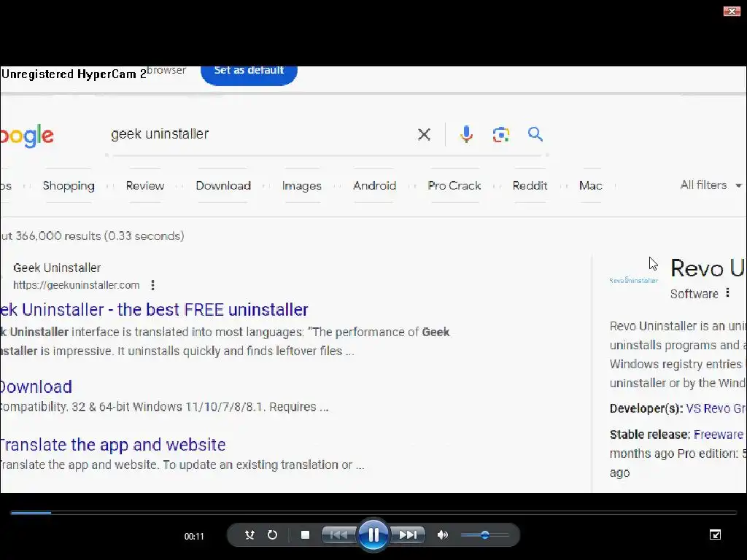The width and height of the screenshot is (747, 560).
Task: Skip to the previous track
Action: click(338, 534)
